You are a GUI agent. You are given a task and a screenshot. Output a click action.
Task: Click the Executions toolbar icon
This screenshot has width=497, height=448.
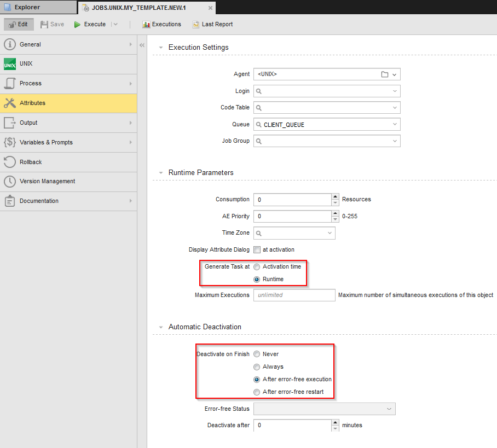point(147,24)
